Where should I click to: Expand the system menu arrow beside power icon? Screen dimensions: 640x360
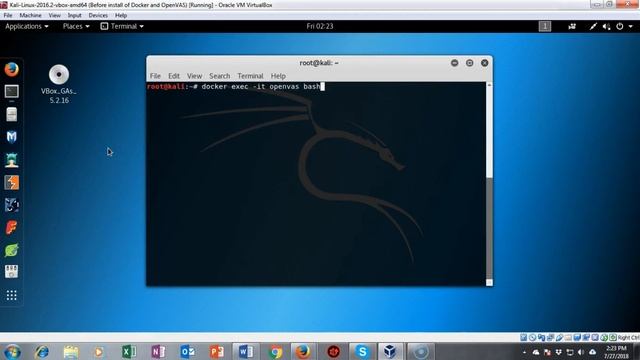pyautogui.click(x=631, y=26)
